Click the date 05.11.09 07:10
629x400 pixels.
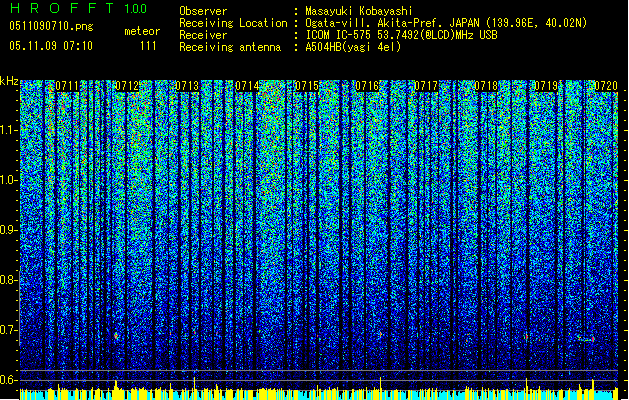[x=51, y=46]
